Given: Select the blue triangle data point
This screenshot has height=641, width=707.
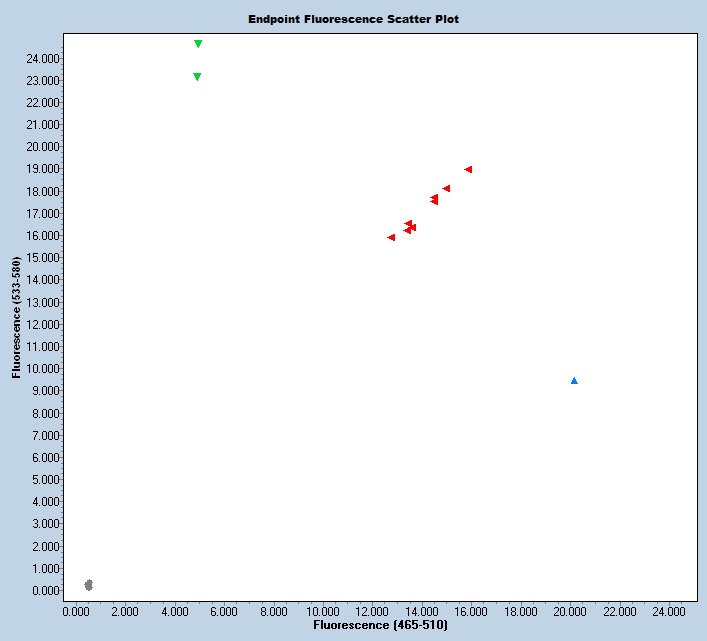Looking at the screenshot, I should (x=574, y=380).
